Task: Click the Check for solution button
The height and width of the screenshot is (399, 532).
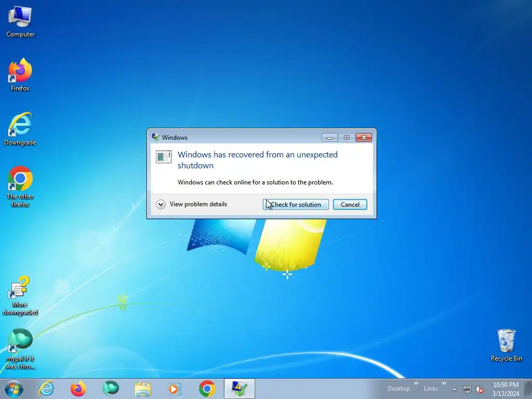Action: pyautogui.click(x=296, y=205)
